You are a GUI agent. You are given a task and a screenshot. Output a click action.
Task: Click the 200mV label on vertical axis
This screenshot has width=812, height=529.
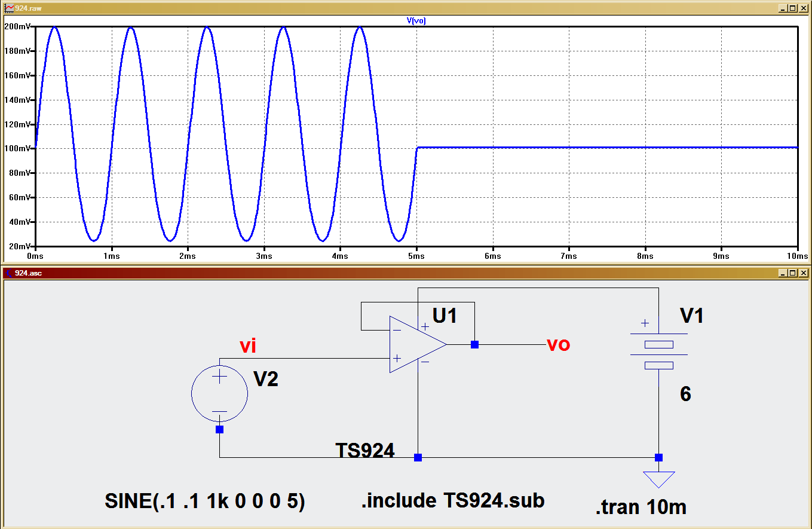click(x=17, y=27)
